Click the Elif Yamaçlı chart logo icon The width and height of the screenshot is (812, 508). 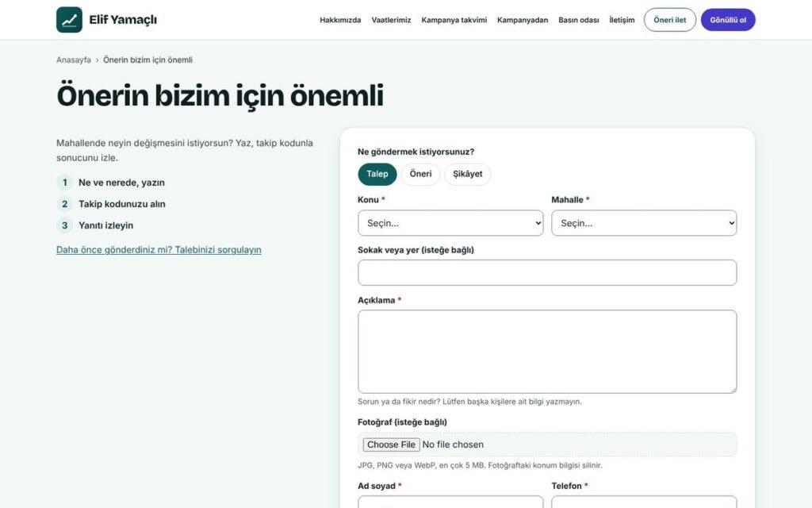tap(69, 20)
